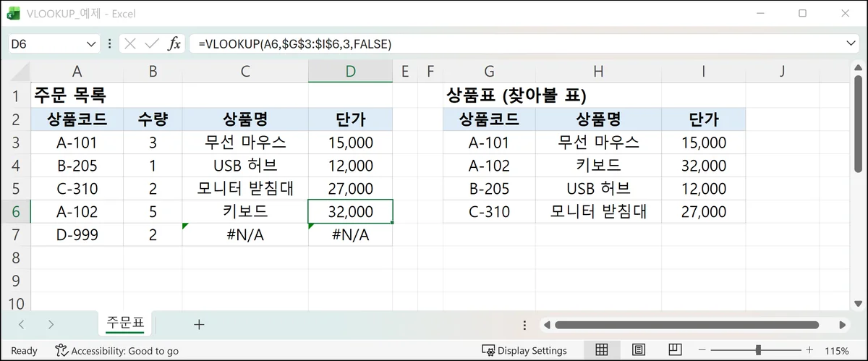Screen dimensions: 868x361
Task: Click 단가 header in column I
Action: tap(704, 119)
